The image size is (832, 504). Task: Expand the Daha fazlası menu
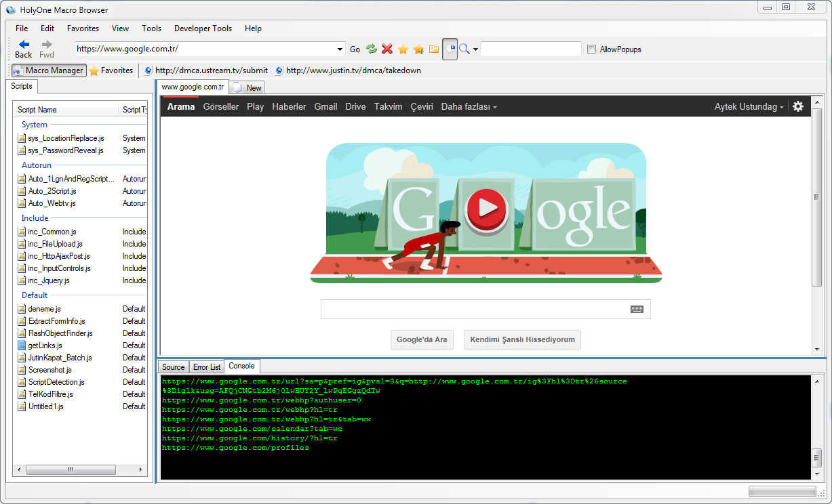coord(469,107)
